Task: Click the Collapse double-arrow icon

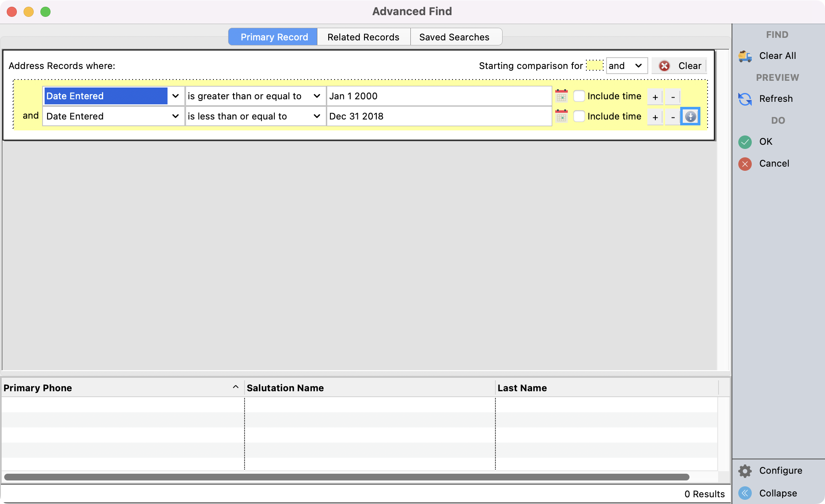Action: coord(745,493)
